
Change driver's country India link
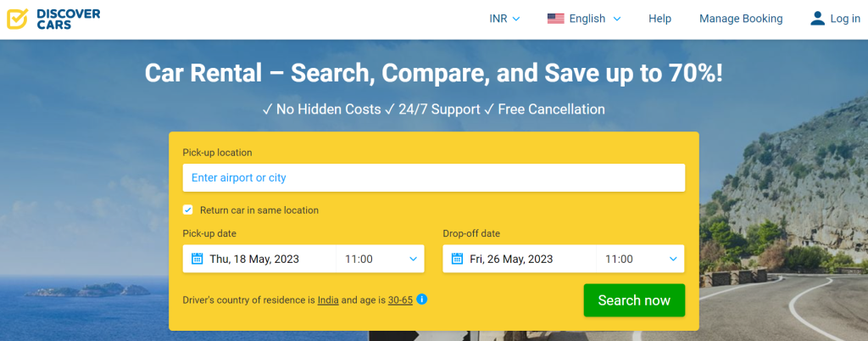tap(328, 300)
